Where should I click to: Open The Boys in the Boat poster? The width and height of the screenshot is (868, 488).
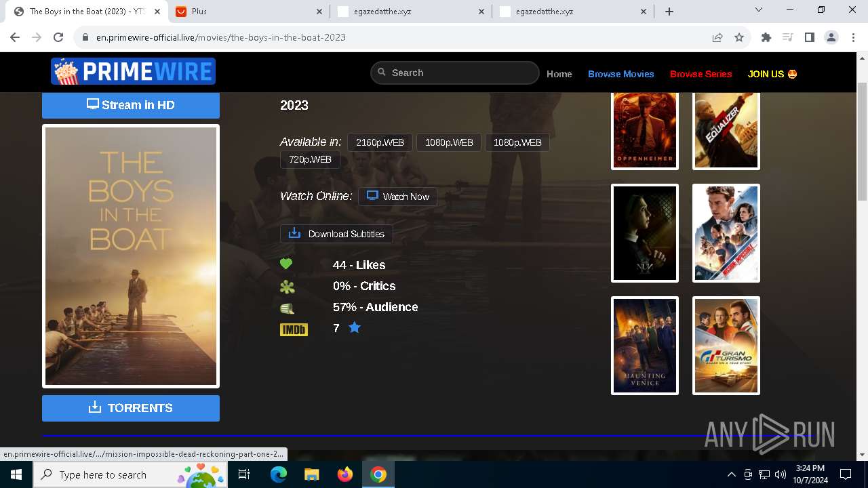click(x=131, y=256)
